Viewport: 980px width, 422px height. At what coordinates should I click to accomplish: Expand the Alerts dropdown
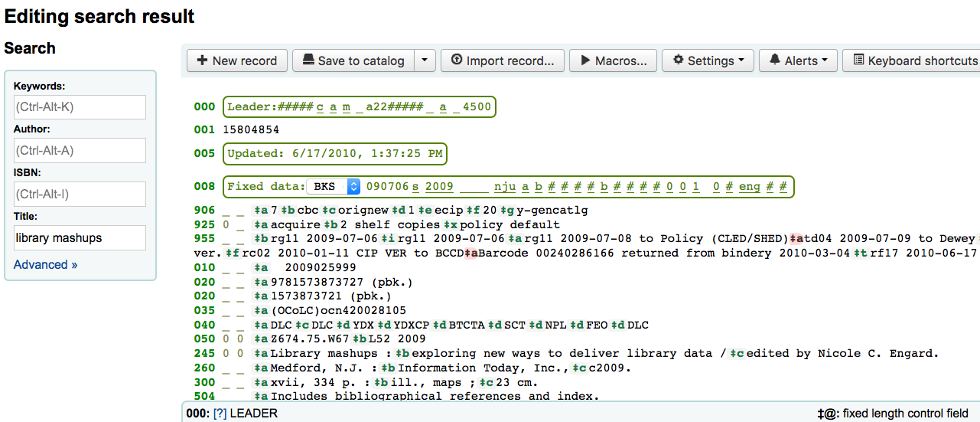[798, 61]
